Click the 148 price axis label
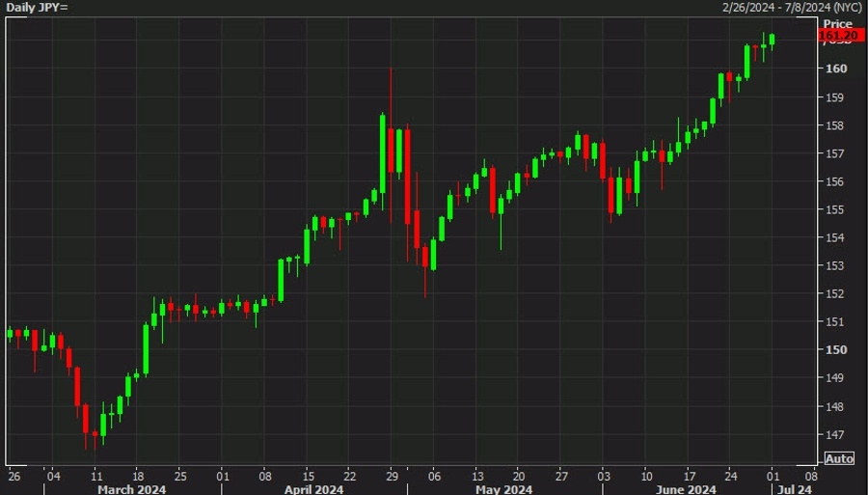Image resolution: width=868 pixels, height=495 pixels. pyautogui.click(x=834, y=406)
